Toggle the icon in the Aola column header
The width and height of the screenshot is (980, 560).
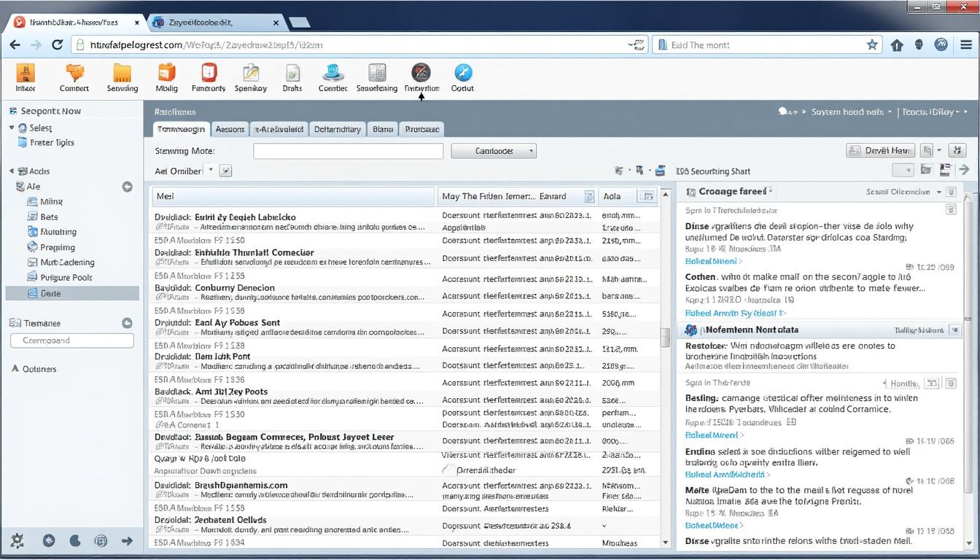tap(646, 196)
